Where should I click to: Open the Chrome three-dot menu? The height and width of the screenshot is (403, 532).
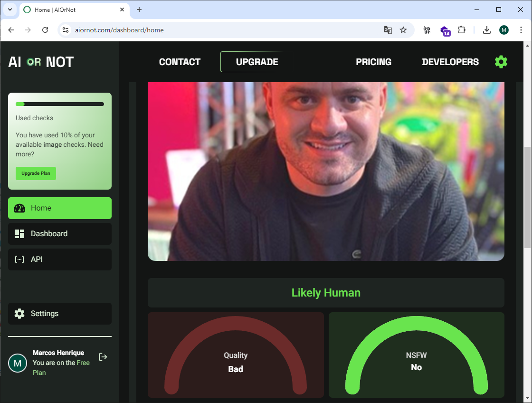tap(521, 30)
